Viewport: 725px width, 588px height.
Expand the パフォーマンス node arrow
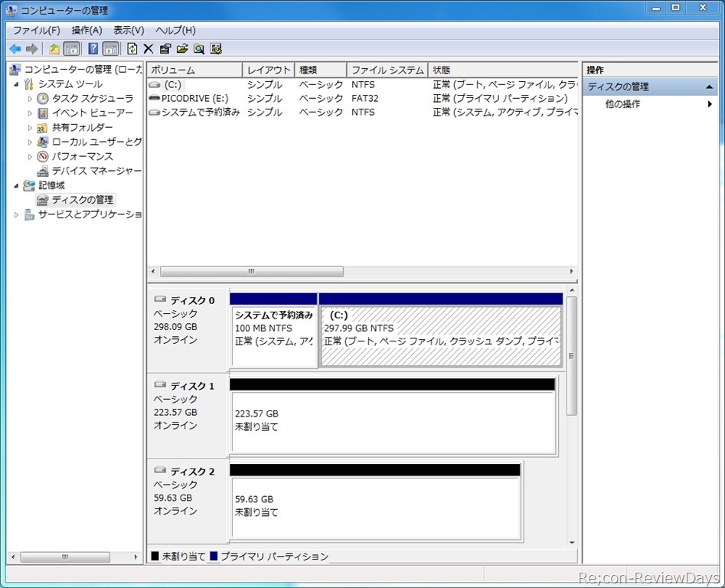30,157
